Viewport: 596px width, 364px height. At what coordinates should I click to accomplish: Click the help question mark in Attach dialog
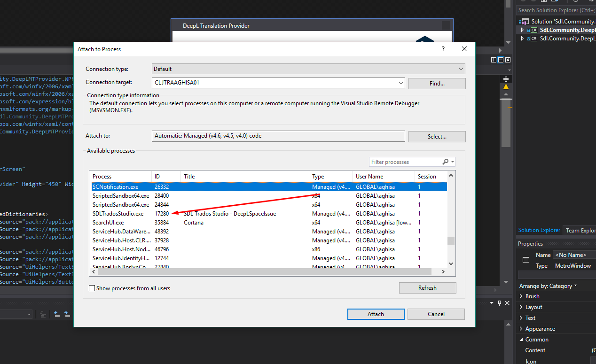443,49
